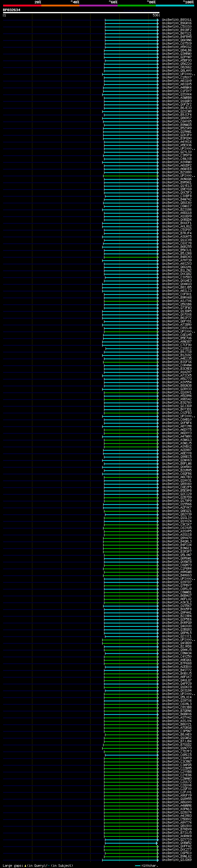
Task: Select hit UniRef100_A8EYY8
Action: click(176, 454)
